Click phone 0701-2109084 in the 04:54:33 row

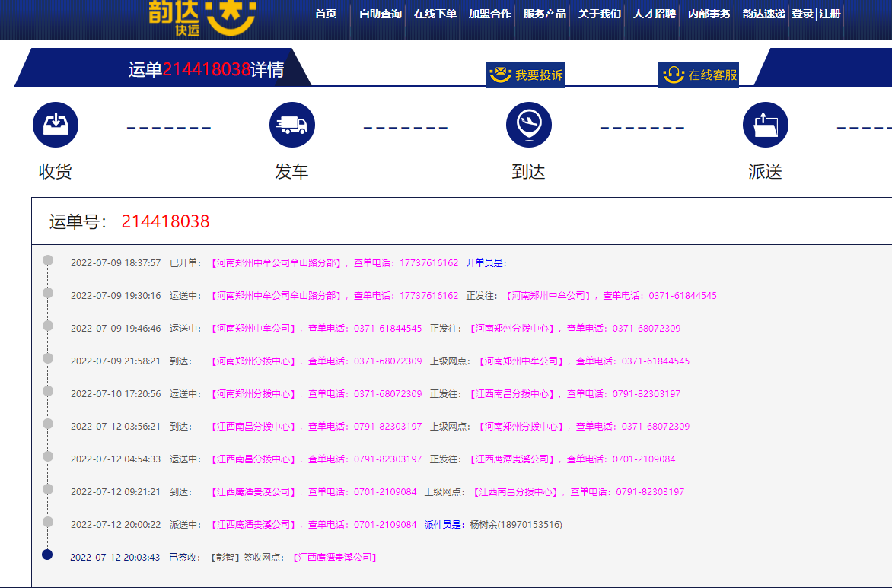click(644, 459)
